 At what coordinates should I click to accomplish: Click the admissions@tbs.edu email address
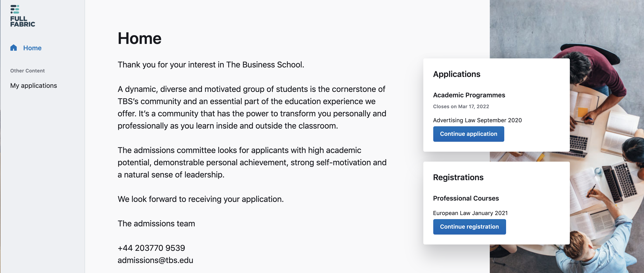tap(155, 260)
